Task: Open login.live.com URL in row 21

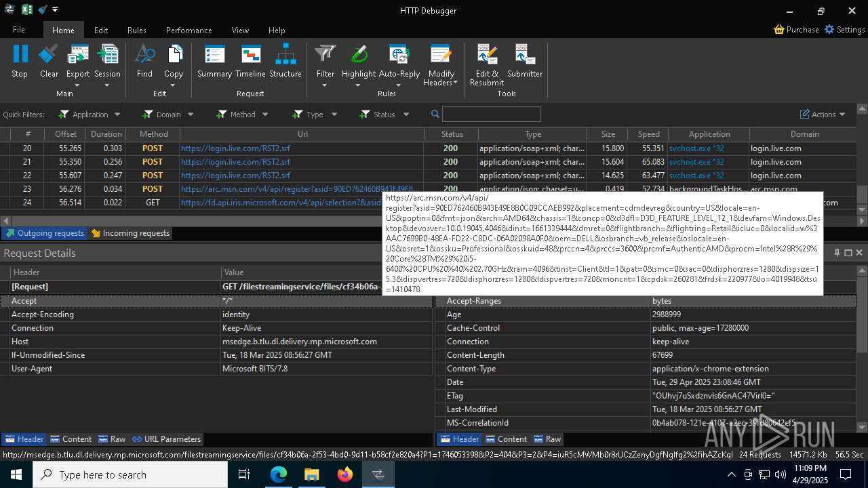Action: [x=235, y=162]
